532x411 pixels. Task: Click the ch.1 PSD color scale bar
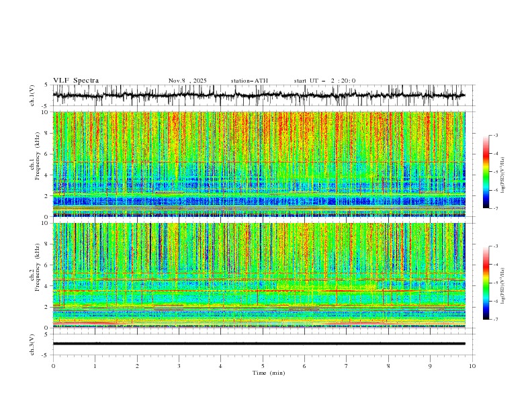click(486, 172)
